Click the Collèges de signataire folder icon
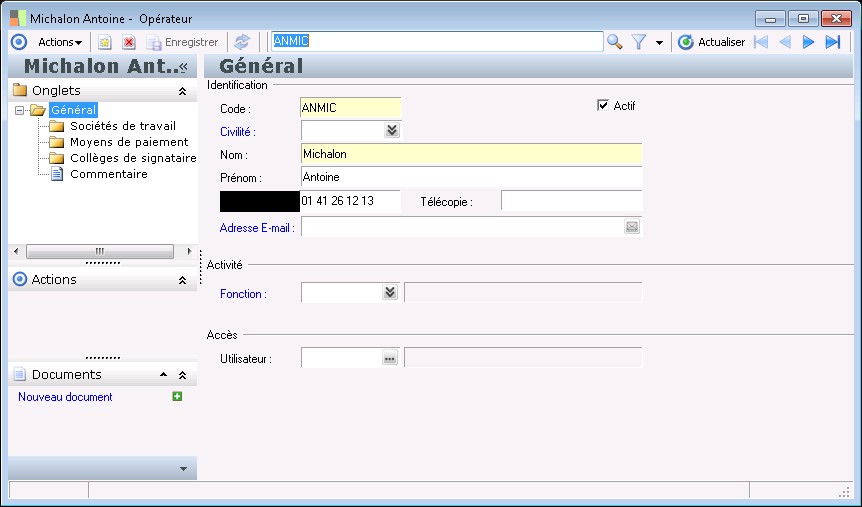This screenshot has height=507, width=862. 57,158
